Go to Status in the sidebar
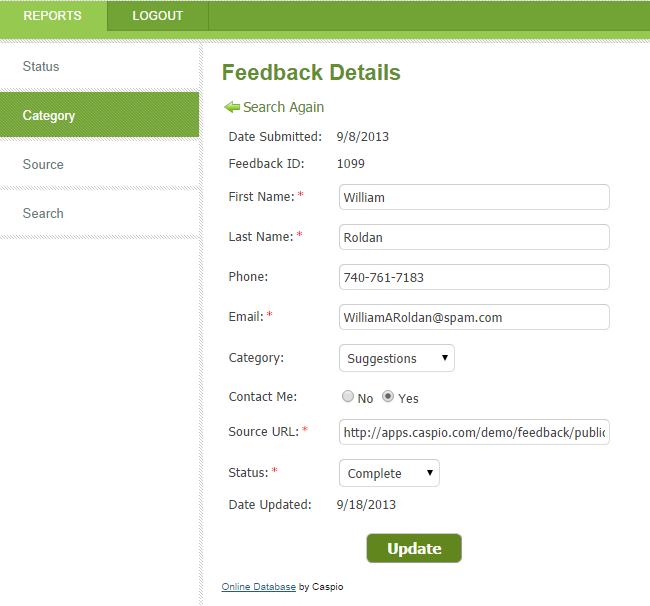 [42, 67]
